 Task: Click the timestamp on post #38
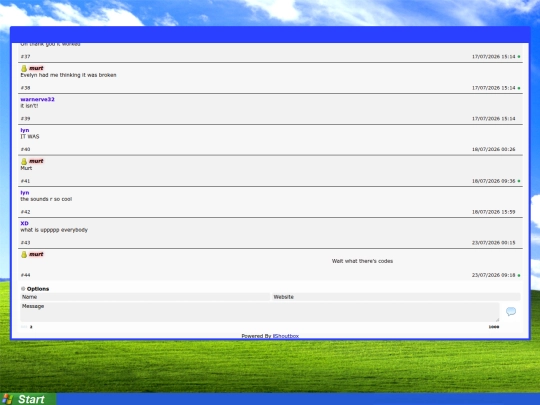point(494,88)
